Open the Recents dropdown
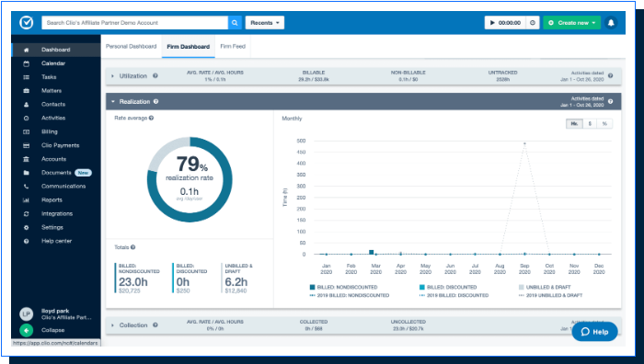Viewport: 644px width, 364px height. coord(265,23)
